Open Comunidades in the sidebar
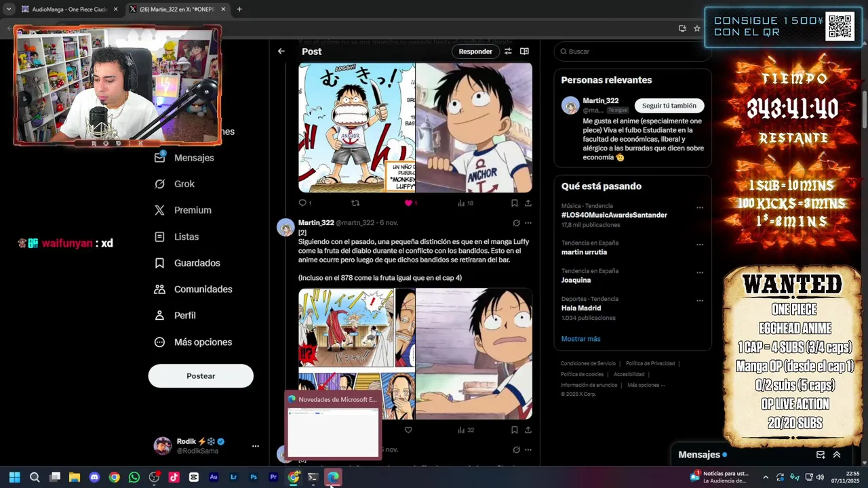 [193, 289]
